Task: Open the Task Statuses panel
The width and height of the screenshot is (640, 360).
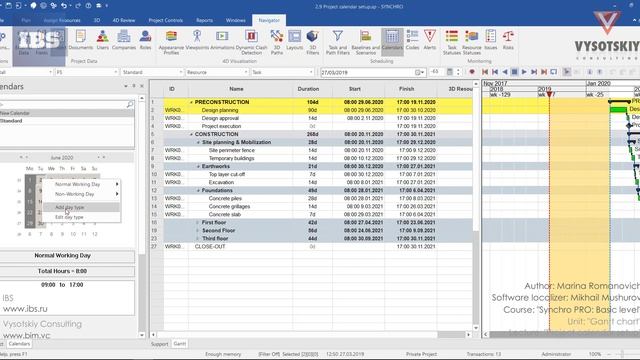Action: (452, 42)
